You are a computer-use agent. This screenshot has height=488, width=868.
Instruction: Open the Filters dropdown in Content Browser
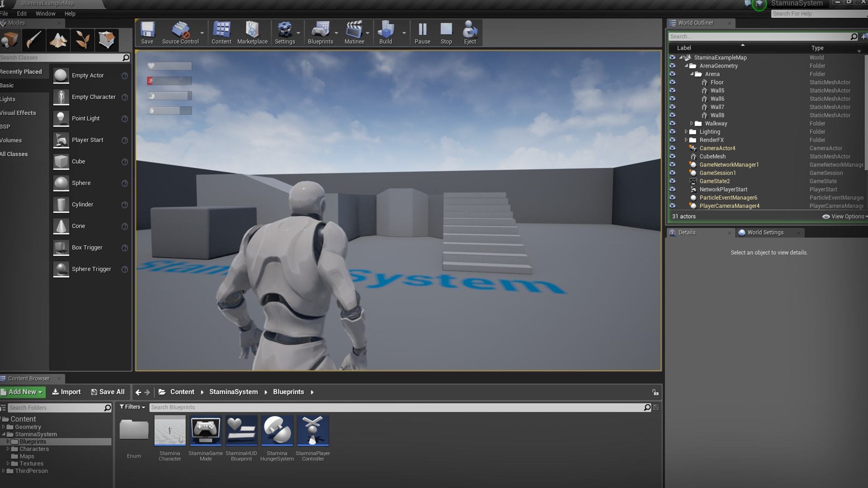coord(132,407)
